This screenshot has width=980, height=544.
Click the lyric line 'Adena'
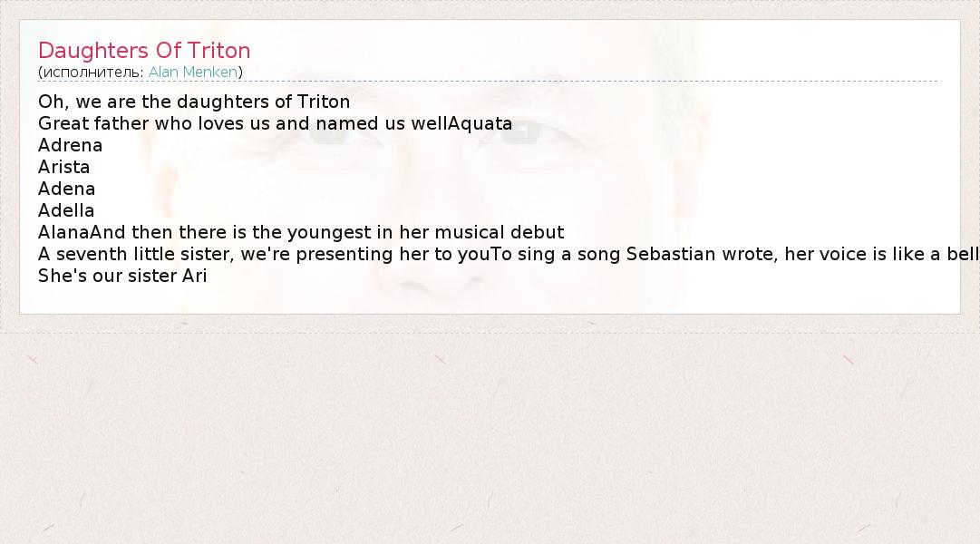tap(67, 189)
